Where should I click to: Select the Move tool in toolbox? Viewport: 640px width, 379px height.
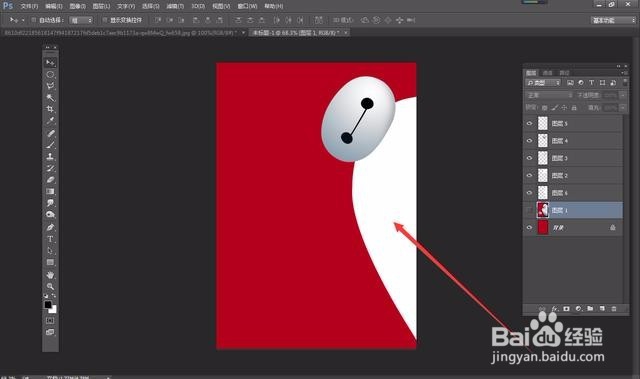[x=50, y=63]
